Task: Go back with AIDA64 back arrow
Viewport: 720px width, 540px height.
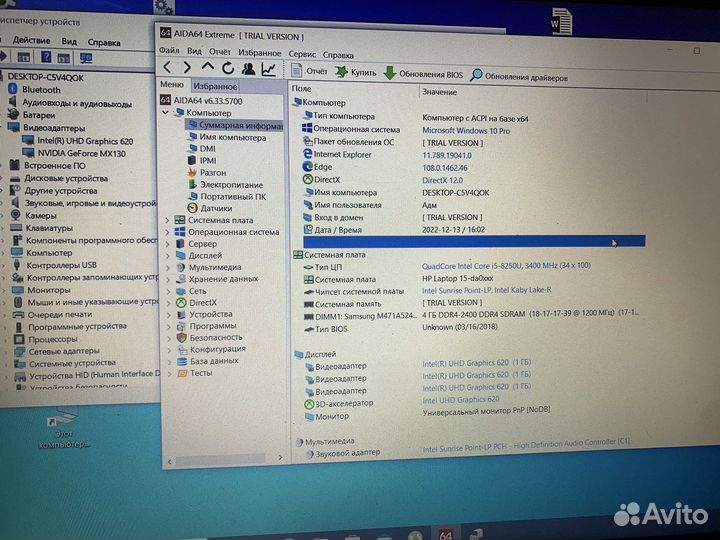Action: pos(168,67)
